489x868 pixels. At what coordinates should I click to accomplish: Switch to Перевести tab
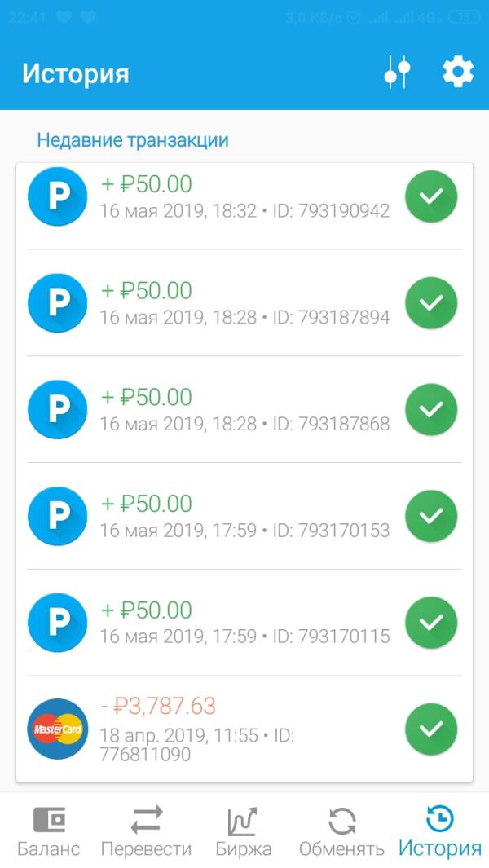tap(146, 831)
